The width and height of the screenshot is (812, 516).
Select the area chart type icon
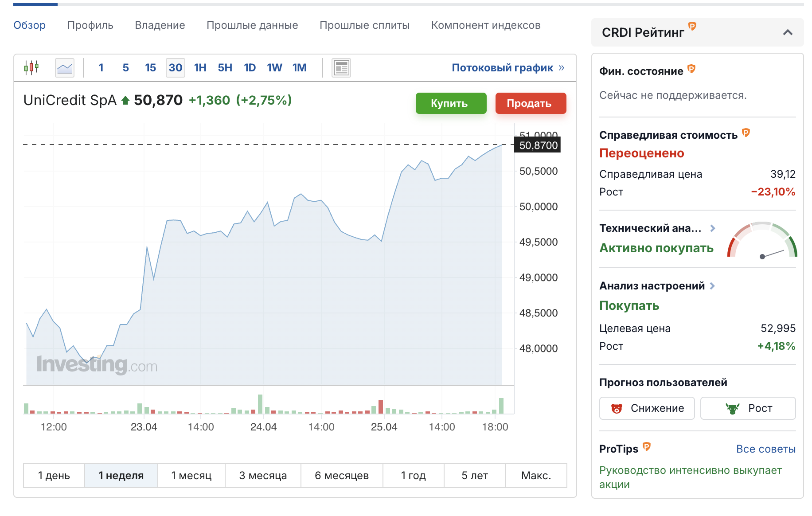[x=65, y=68]
